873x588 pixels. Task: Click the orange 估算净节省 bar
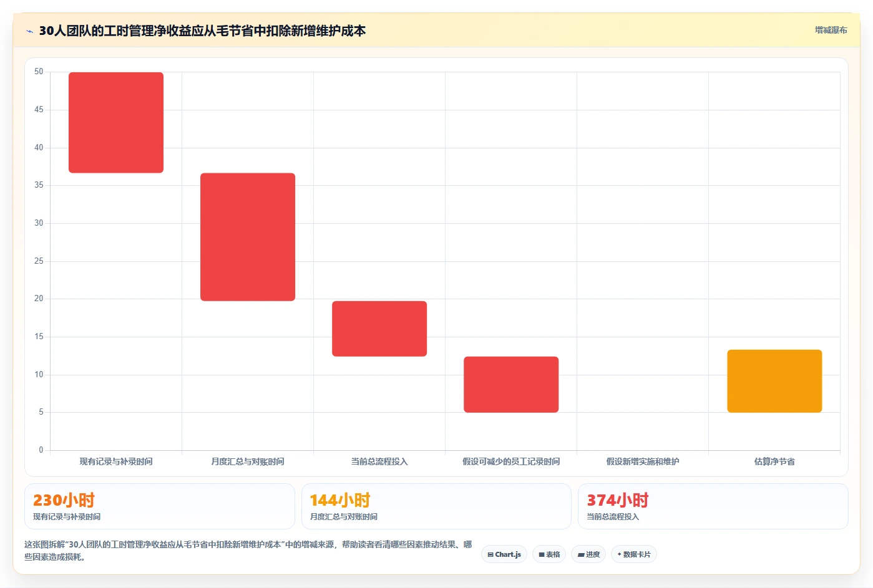(774, 381)
